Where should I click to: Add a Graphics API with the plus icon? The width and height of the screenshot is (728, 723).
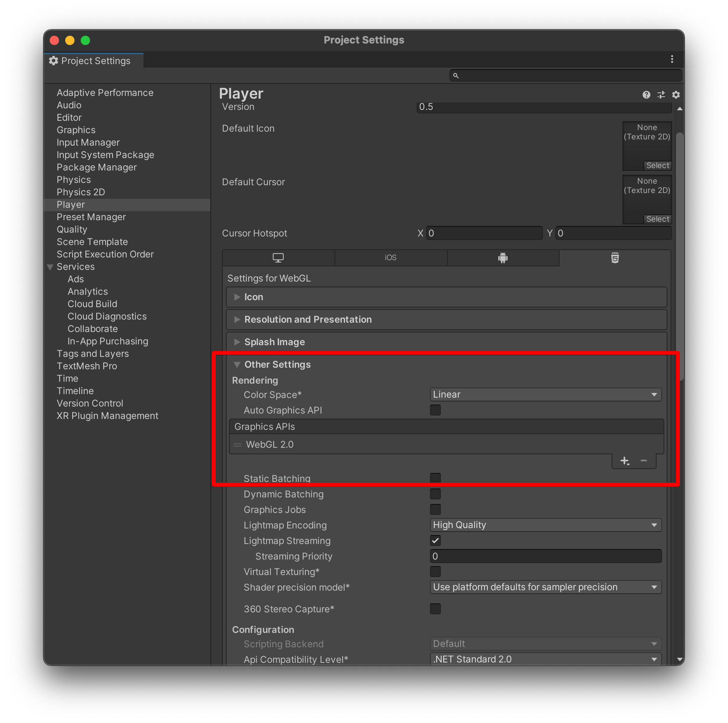625,461
